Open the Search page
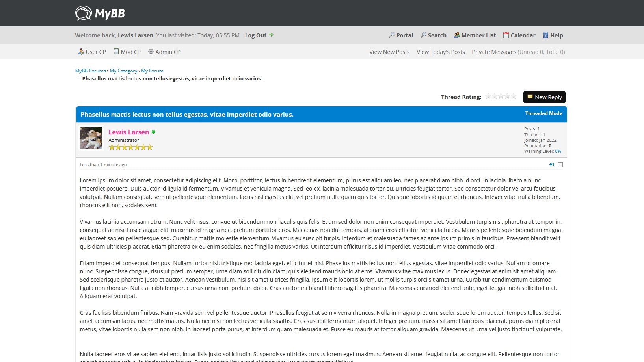This screenshot has height=362, width=644. (x=437, y=35)
